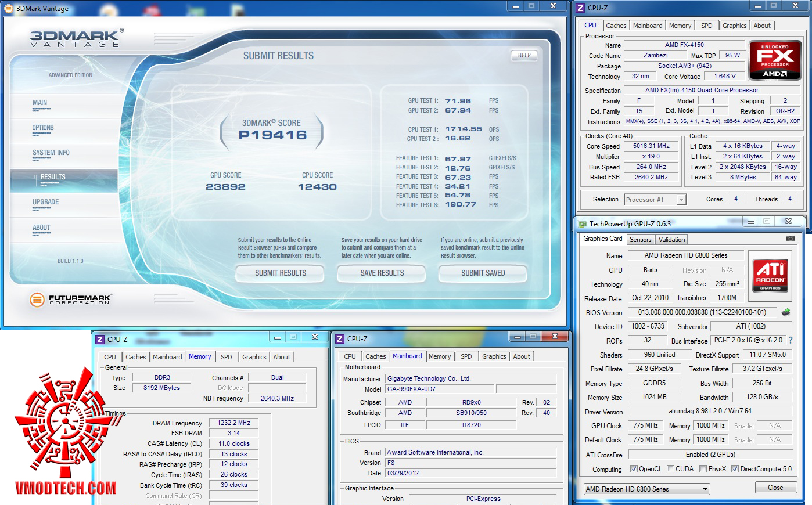Click the AMD FX processor logo
The image size is (812, 505).
pos(775,60)
